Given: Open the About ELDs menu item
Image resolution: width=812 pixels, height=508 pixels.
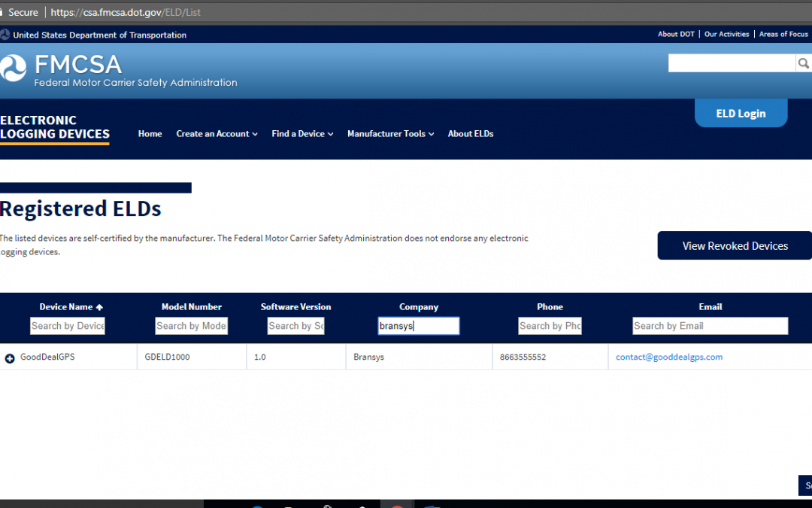Looking at the screenshot, I should [470, 134].
